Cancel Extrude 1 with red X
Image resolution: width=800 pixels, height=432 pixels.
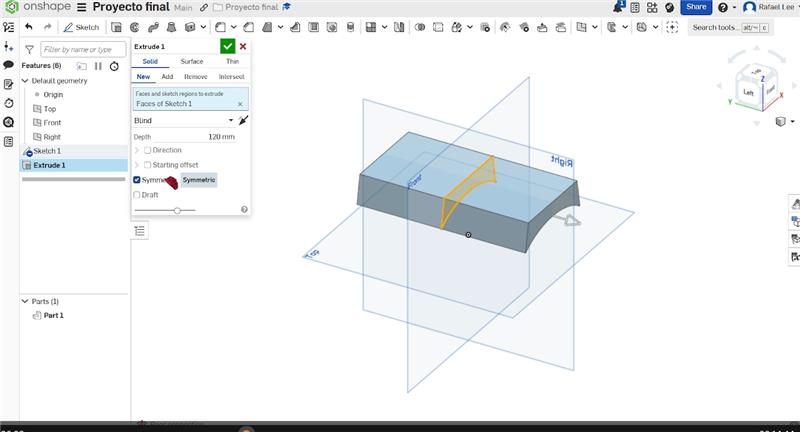(243, 46)
